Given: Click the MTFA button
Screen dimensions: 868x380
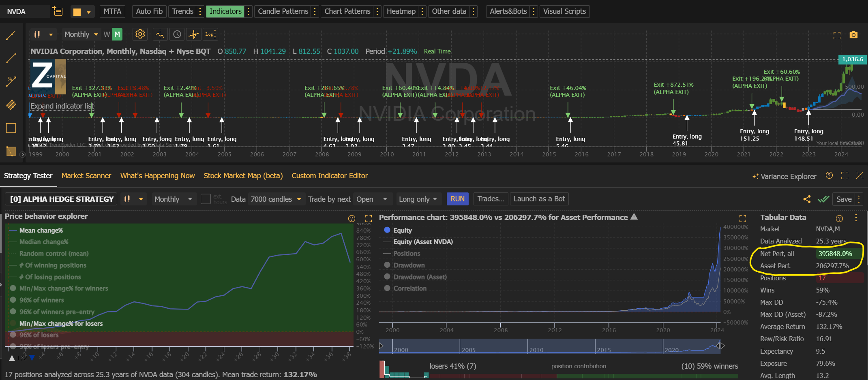Looking at the screenshot, I should [112, 11].
